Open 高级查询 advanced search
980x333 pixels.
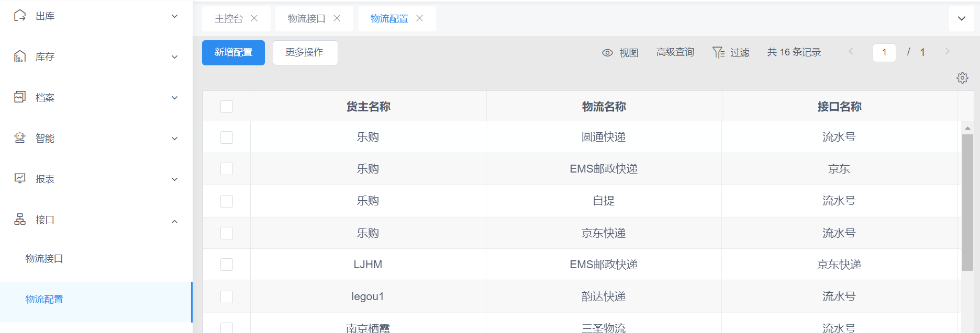[675, 52]
